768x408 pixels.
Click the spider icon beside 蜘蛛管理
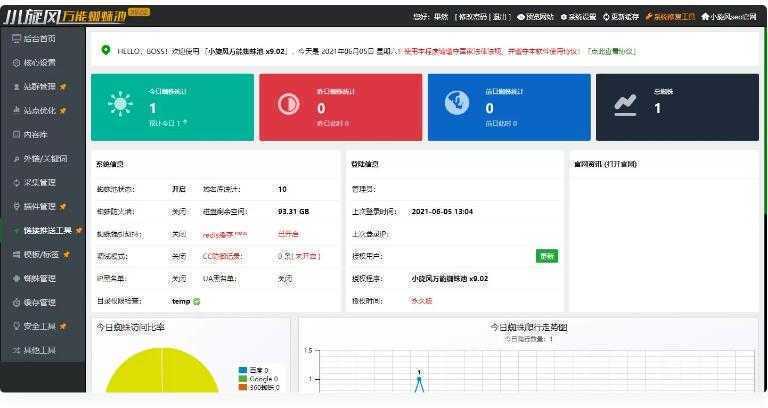point(16,278)
